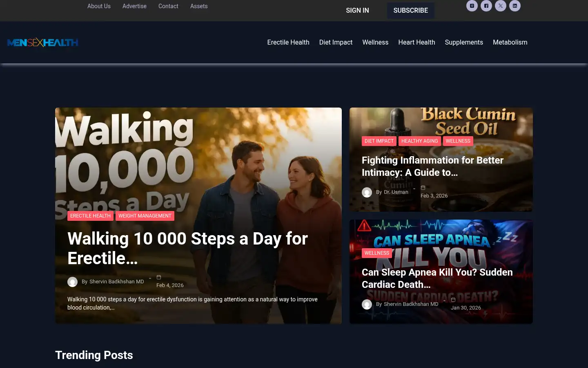Open the LinkedIn social icon
Image resolution: width=588 pixels, height=368 pixels.
pos(515,6)
